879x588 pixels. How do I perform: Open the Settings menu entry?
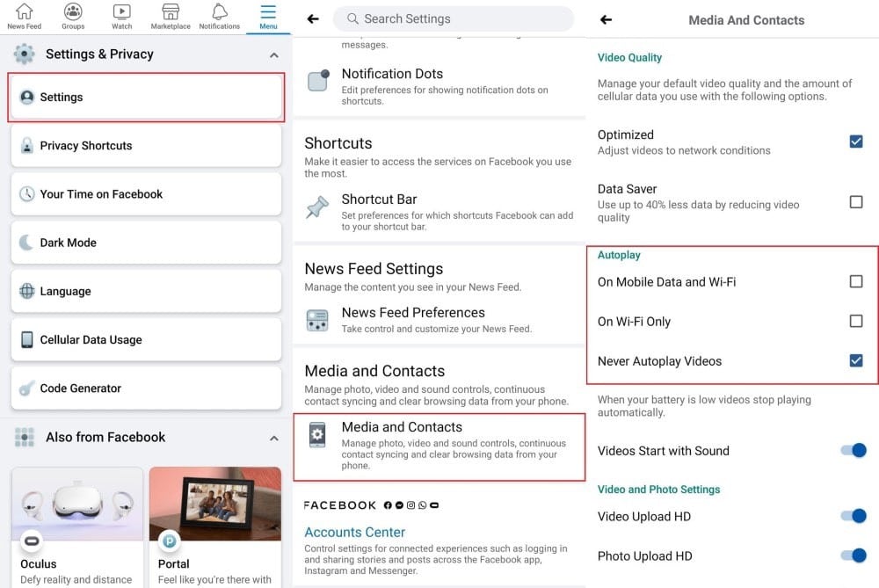coord(146,97)
